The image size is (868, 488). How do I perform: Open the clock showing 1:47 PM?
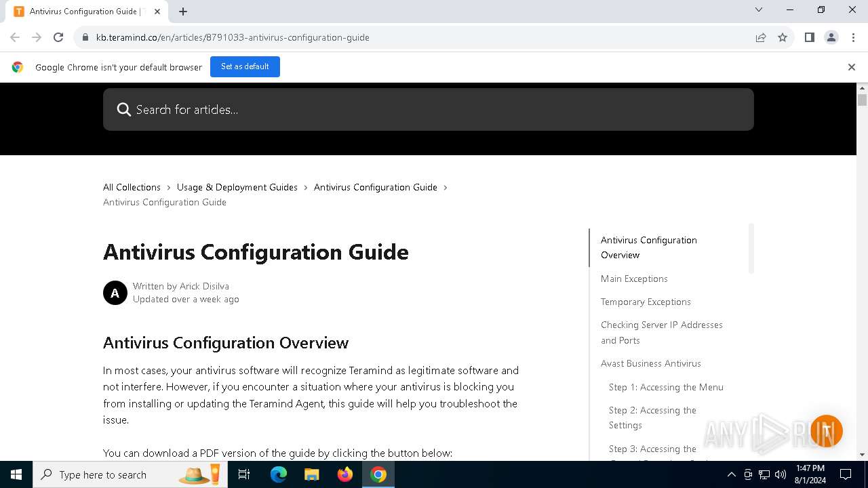point(810,474)
